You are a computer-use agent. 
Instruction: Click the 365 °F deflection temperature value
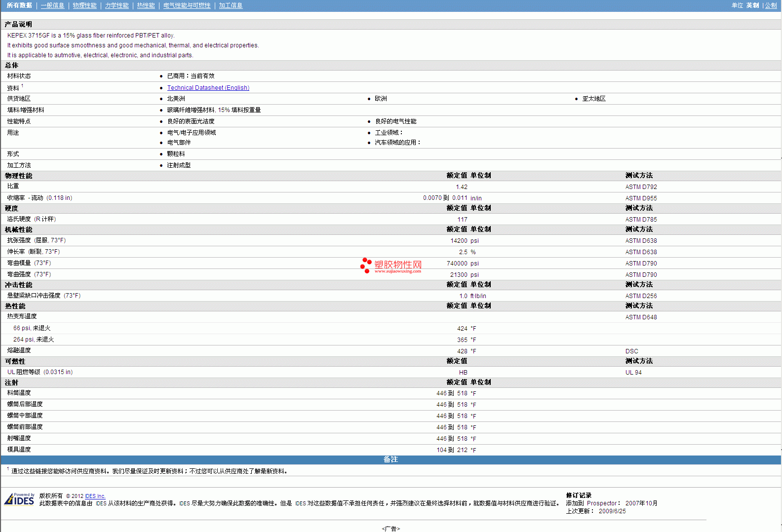pos(467,340)
